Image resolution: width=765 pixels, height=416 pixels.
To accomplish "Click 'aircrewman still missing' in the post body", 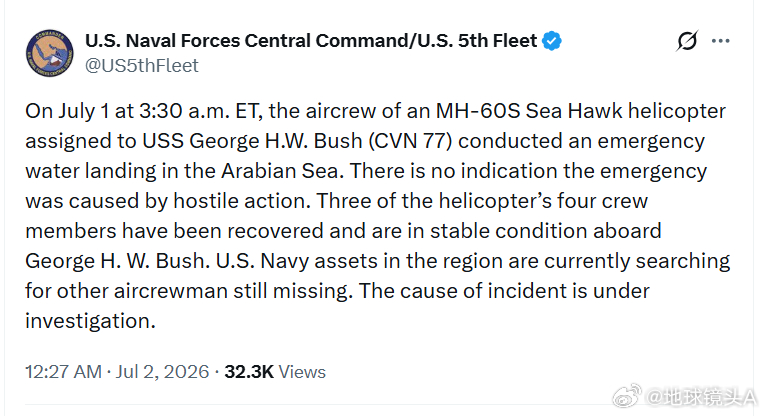I will click(x=233, y=291).
